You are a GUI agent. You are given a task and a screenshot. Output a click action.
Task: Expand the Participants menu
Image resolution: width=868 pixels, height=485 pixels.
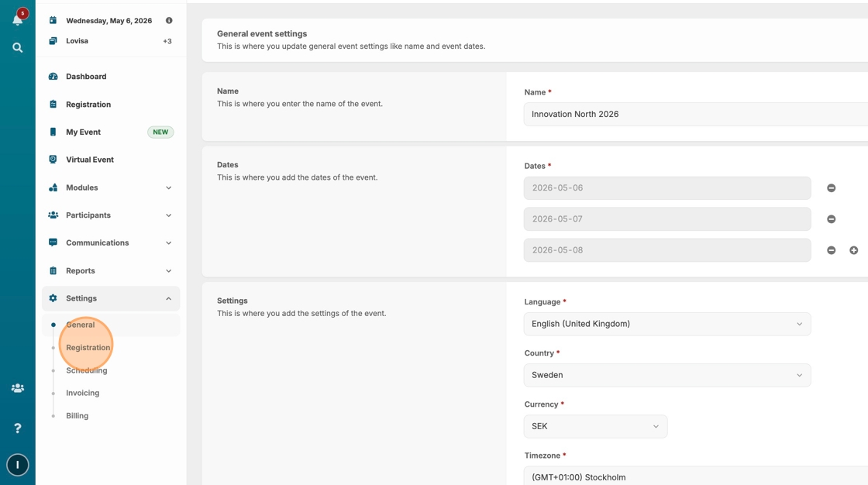[111, 215]
